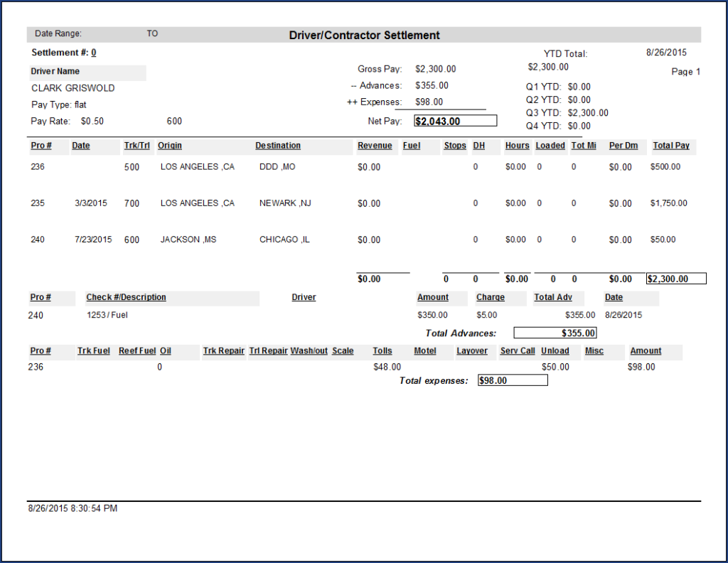Click the Revenue column header
This screenshot has height=563, width=728.
click(x=375, y=145)
